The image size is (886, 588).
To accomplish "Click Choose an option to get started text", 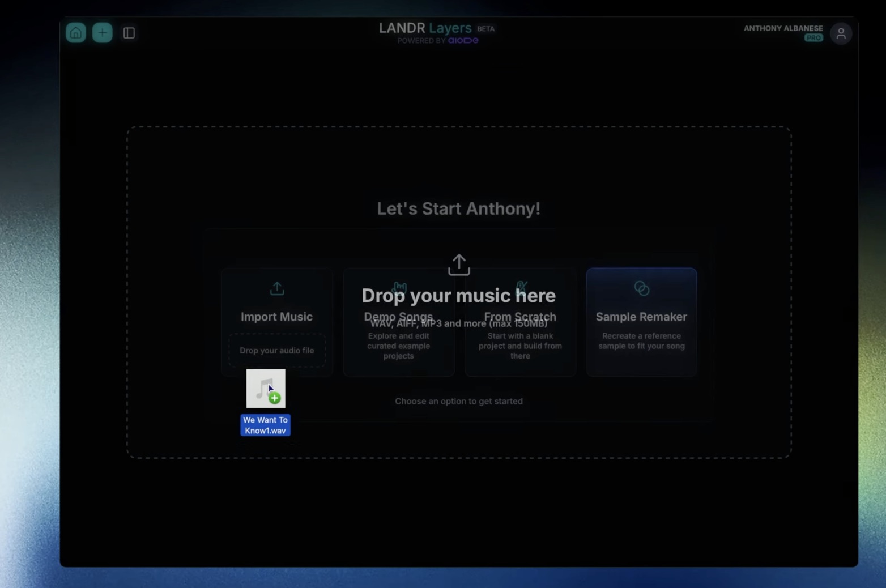I will [x=459, y=401].
